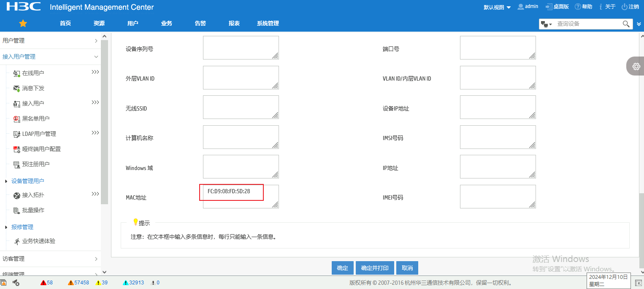Open the favorites star icon
This screenshot has height=289, width=644.
[x=23, y=23]
